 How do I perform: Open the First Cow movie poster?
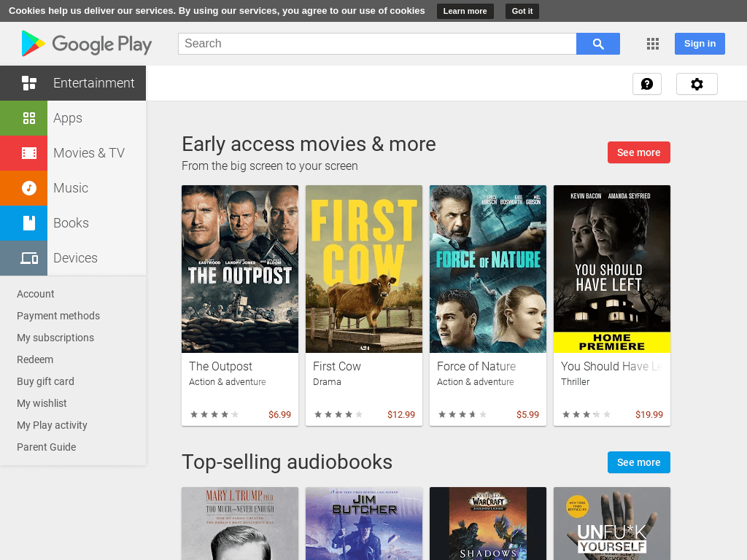(x=364, y=269)
